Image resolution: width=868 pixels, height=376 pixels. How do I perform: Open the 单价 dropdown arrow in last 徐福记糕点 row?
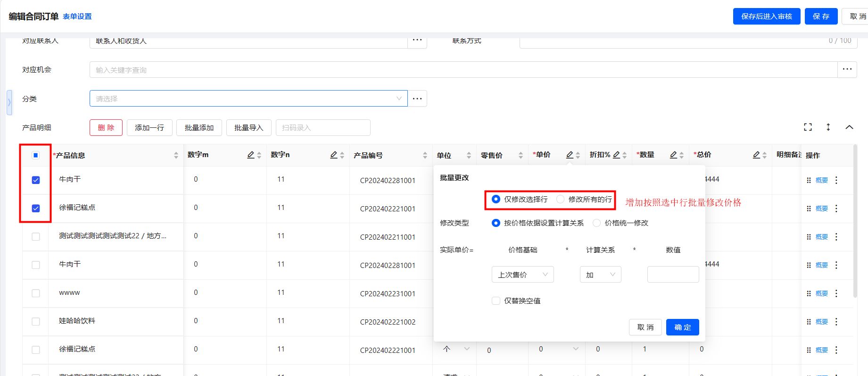click(576, 349)
